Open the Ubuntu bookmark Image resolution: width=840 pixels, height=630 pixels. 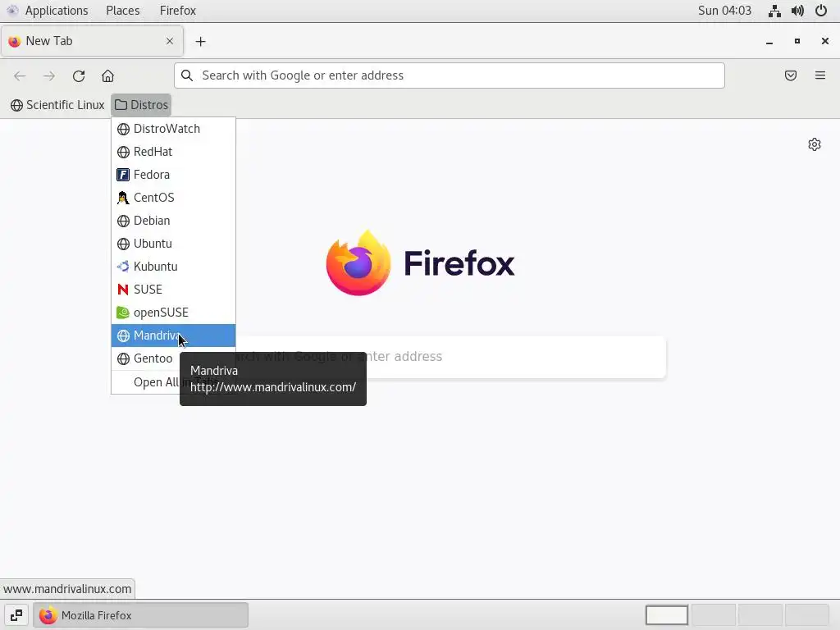(x=173, y=244)
